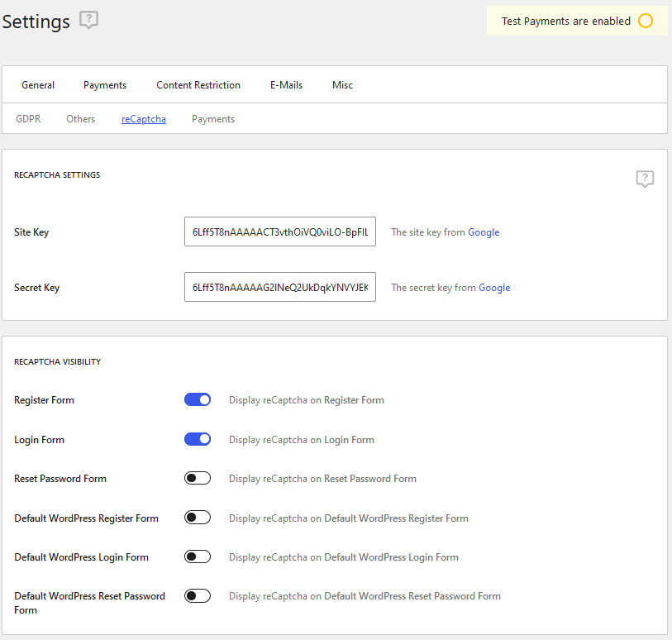Switch to the Payments main tab
This screenshot has width=672, height=640.
[x=105, y=85]
